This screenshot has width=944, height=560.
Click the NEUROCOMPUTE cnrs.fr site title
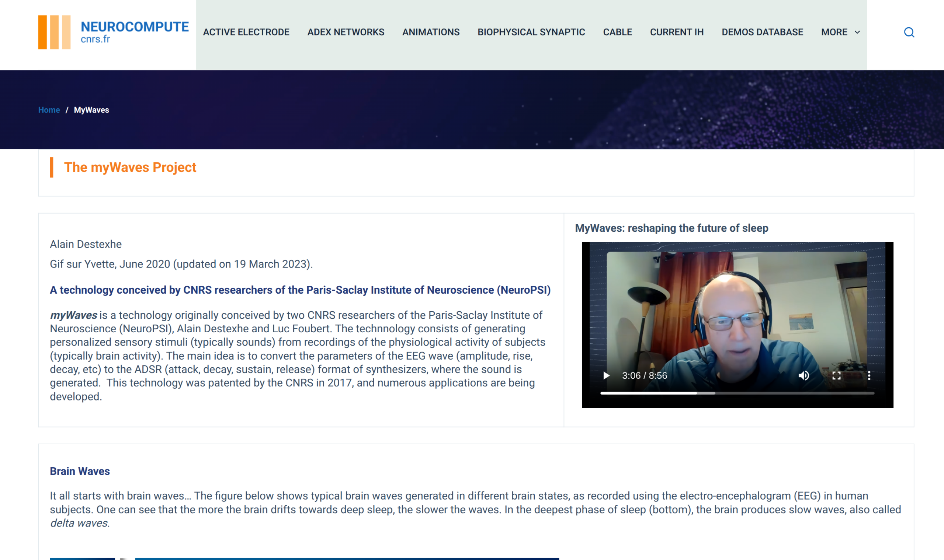(x=135, y=32)
